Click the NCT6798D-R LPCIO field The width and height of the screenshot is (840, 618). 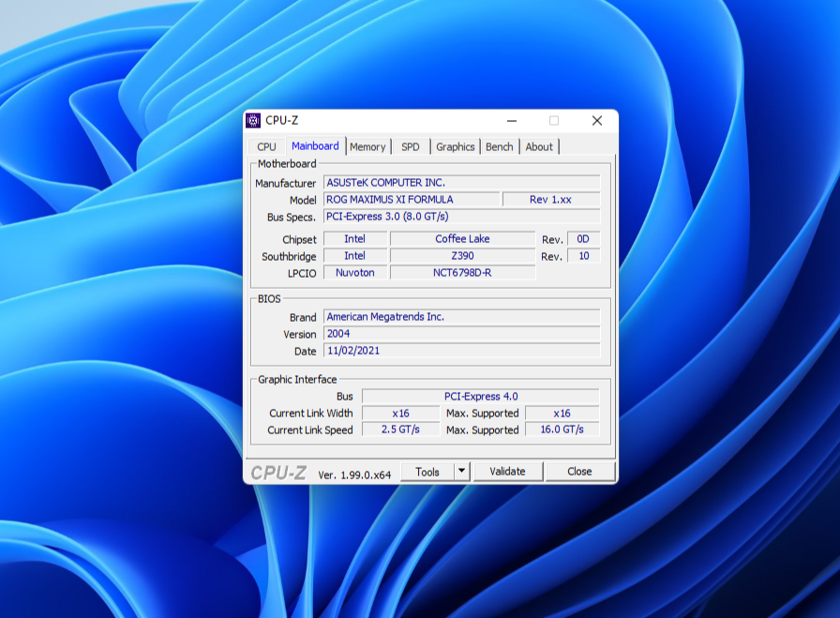(x=462, y=272)
